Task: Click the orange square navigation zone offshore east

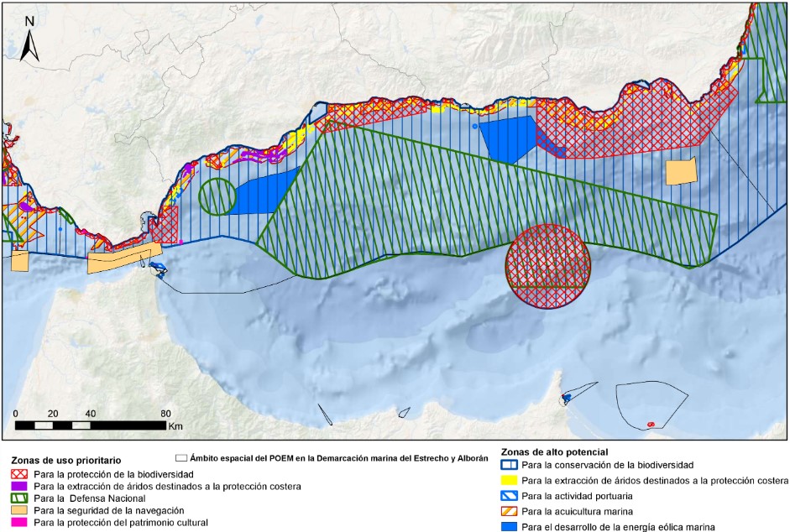Action: coord(681,171)
